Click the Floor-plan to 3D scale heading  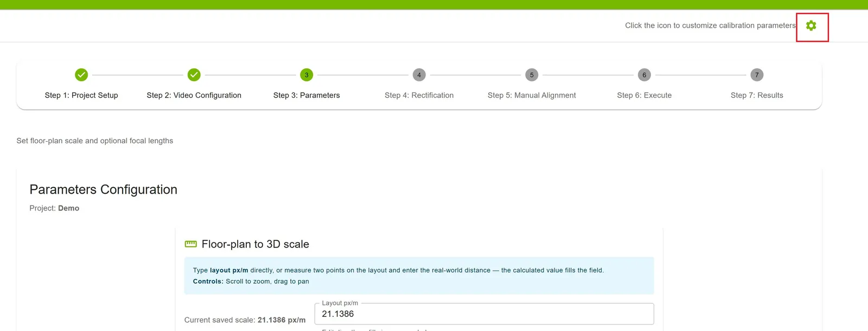[256, 244]
